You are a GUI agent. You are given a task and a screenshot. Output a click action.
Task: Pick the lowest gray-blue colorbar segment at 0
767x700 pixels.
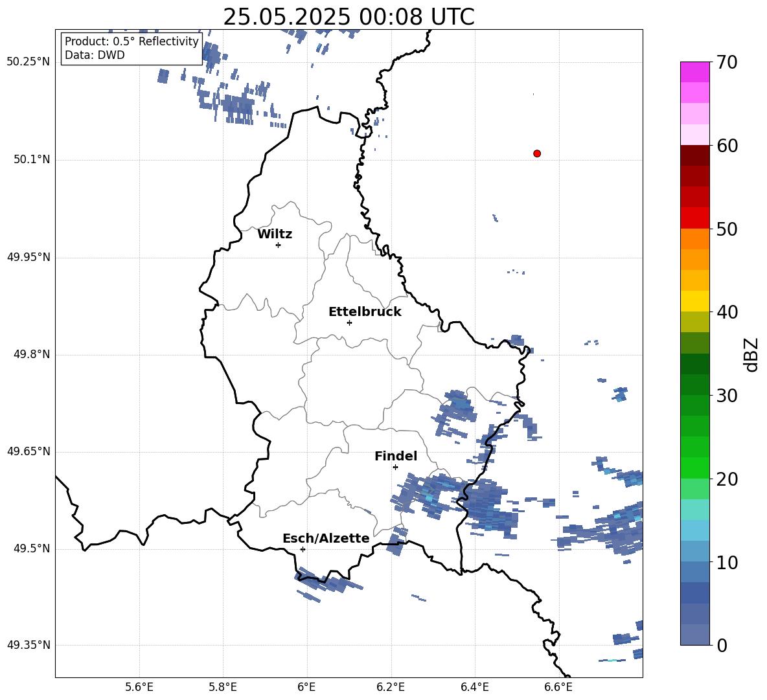694,635
